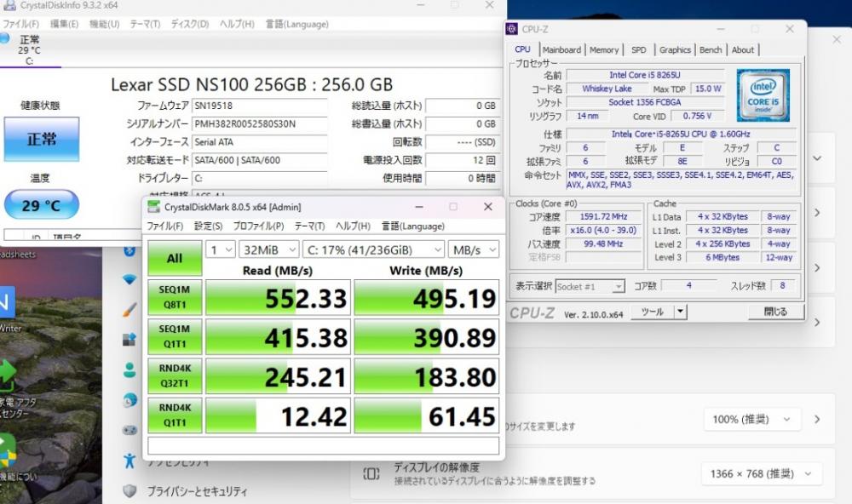The image size is (852, 504).
Task: Switch to the Memory tab in CPU-Z
Action: coord(604,49)
